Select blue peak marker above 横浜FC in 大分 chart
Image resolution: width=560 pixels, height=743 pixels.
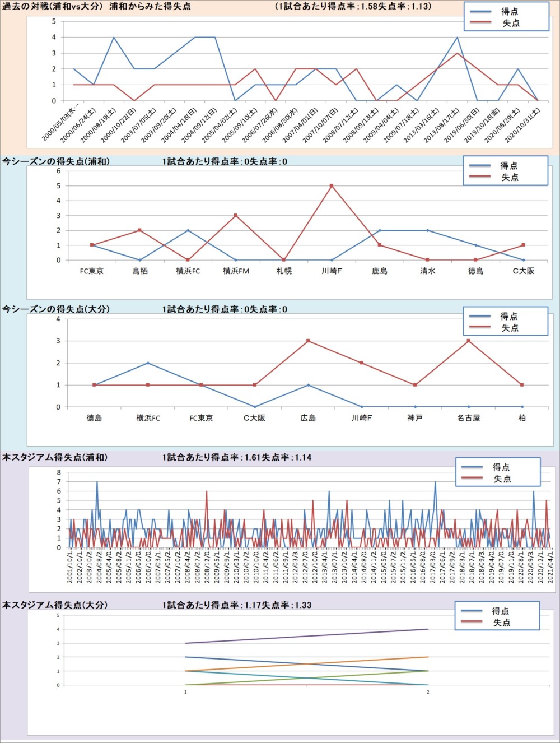coord(148,363)
